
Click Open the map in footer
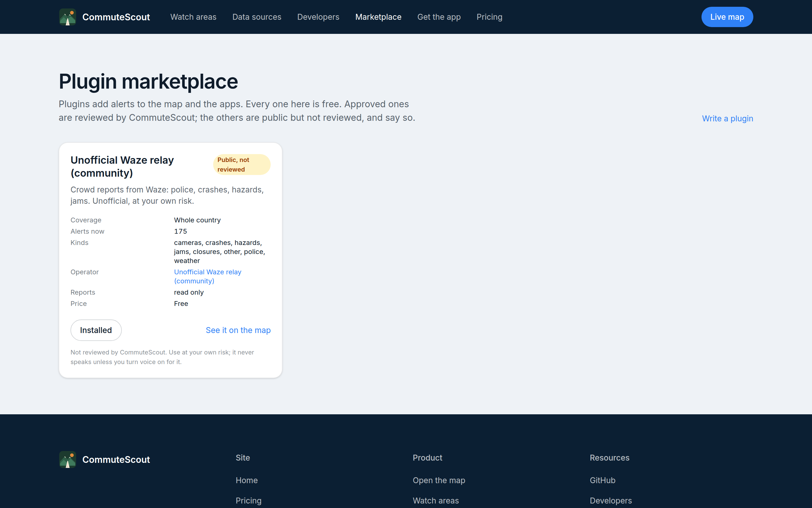[439, 480]
